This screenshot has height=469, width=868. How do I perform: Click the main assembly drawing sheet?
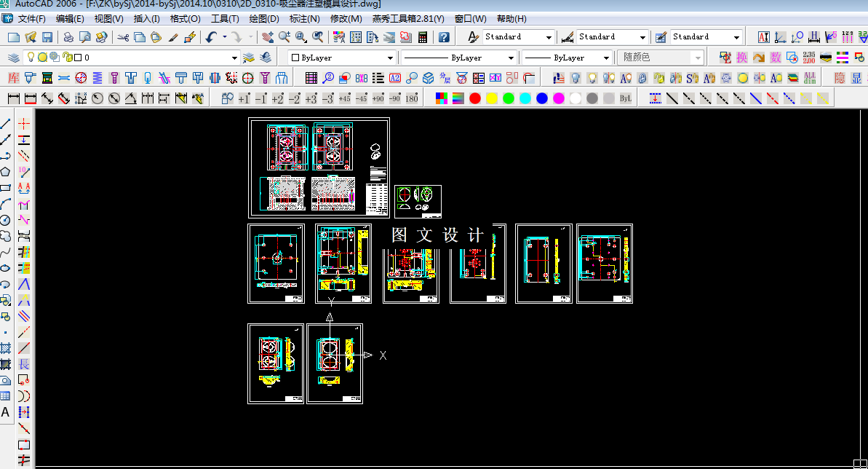coord(319,167)
